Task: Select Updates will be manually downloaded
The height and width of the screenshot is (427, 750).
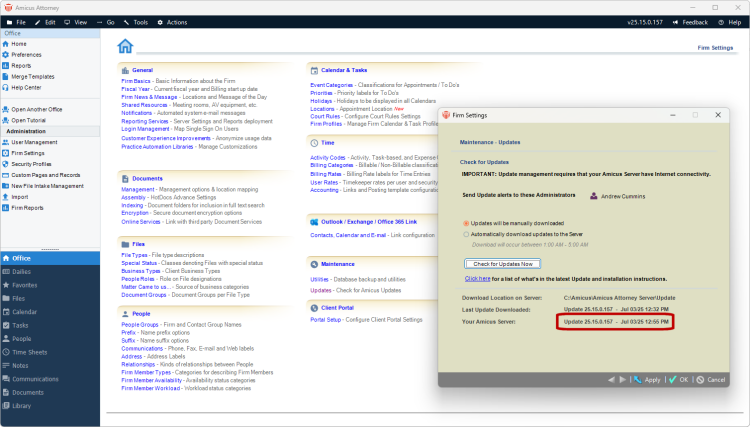Action: (466, 223)
